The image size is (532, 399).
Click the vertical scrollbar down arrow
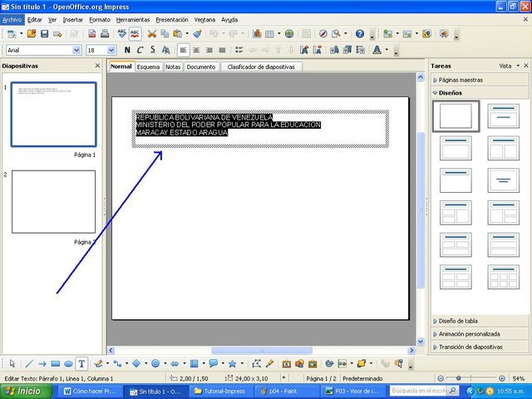point(421,342)
